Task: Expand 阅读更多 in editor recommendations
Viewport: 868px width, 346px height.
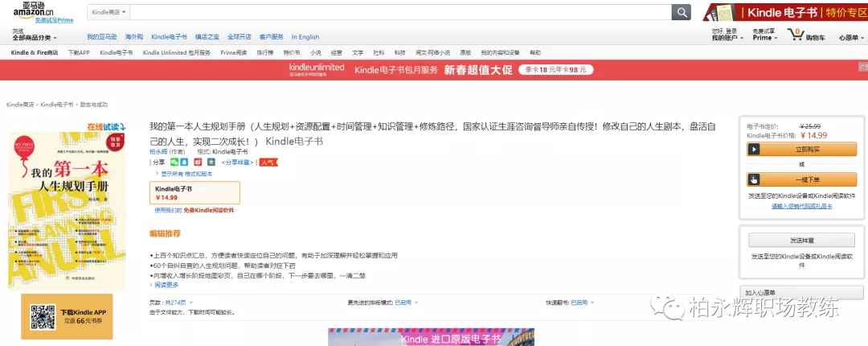Action: point(165,285)
